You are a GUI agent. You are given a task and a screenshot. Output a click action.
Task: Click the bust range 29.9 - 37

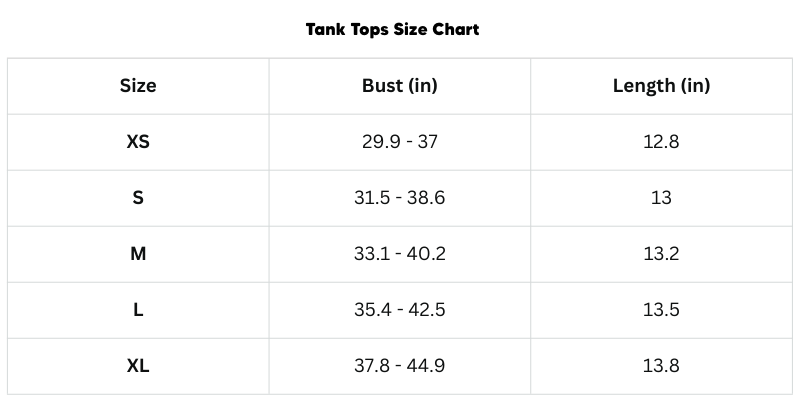pos(400,142)
